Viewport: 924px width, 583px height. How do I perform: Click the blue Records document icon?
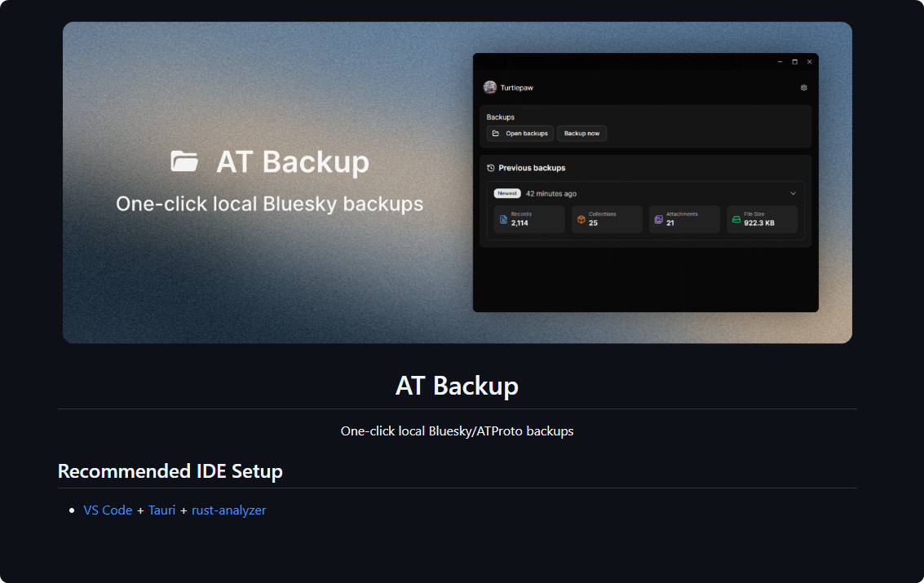pos(503,219)
